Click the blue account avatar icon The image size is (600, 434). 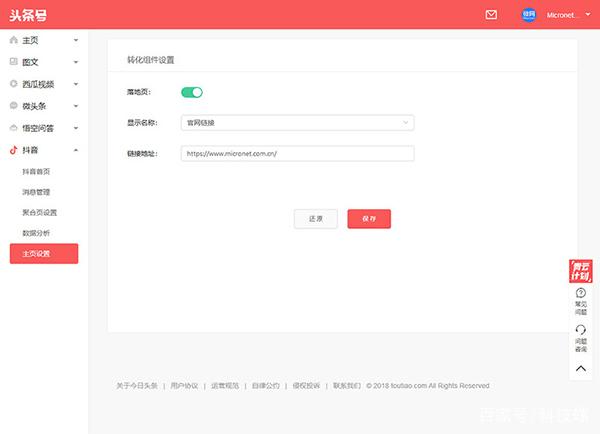(x=529, y=15)
